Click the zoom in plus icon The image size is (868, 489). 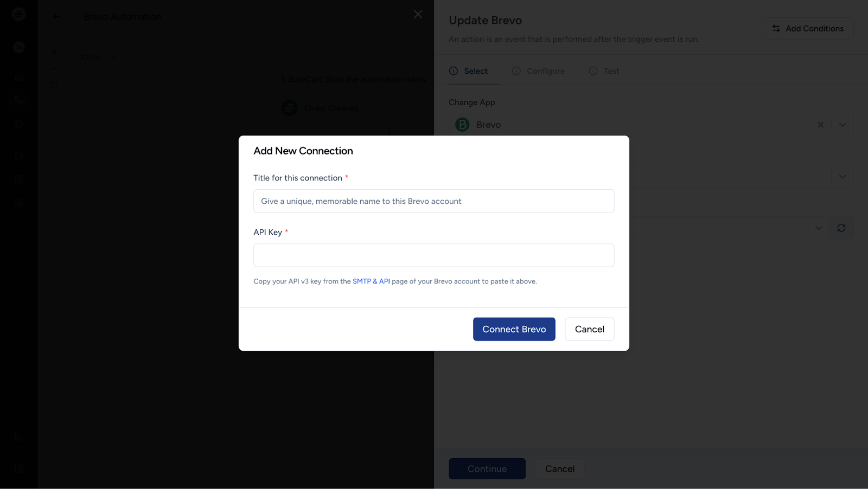[x=54, y=53]
